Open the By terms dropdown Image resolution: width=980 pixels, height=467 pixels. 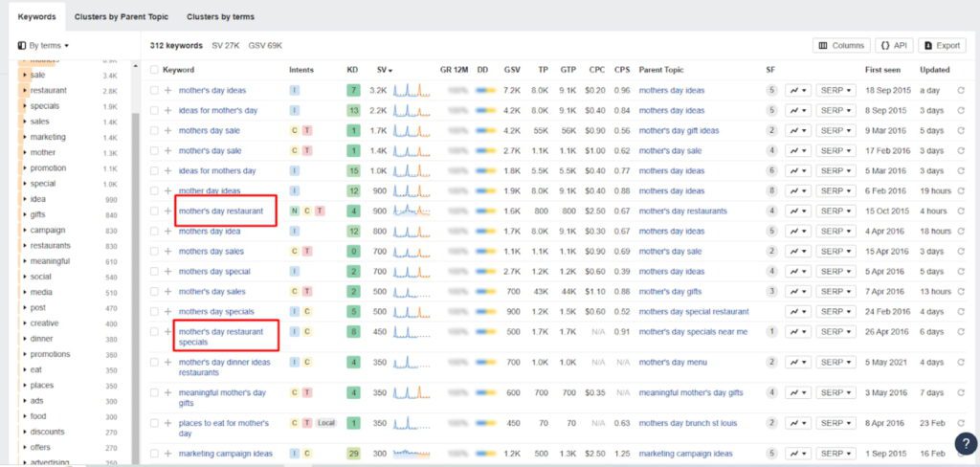[44, 45]
